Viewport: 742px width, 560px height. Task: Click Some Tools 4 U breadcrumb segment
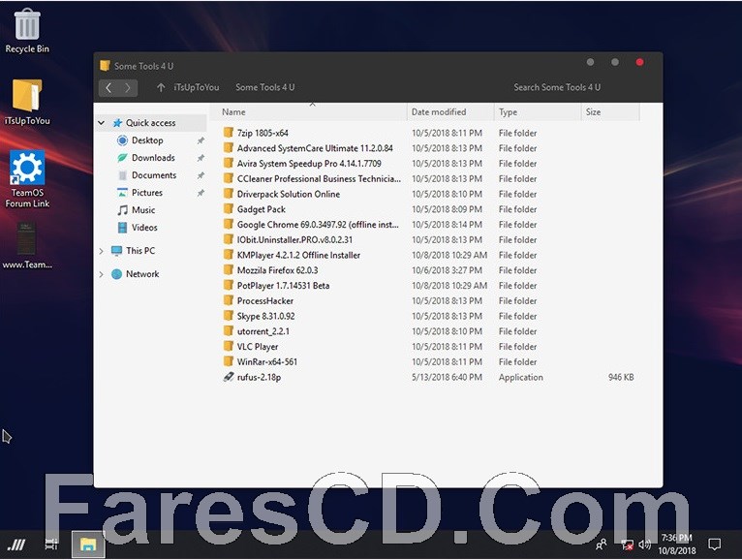pyautogui.click(x=265, y=87)
